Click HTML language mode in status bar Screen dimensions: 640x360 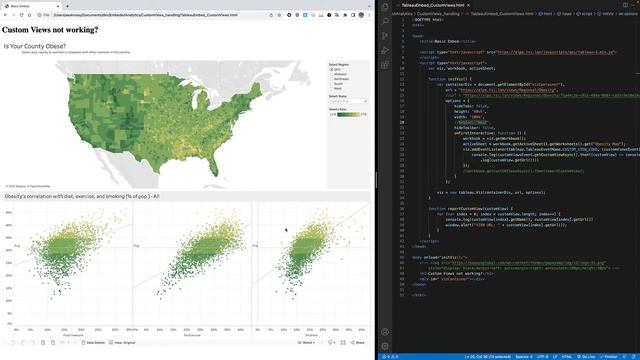point(567,357)
